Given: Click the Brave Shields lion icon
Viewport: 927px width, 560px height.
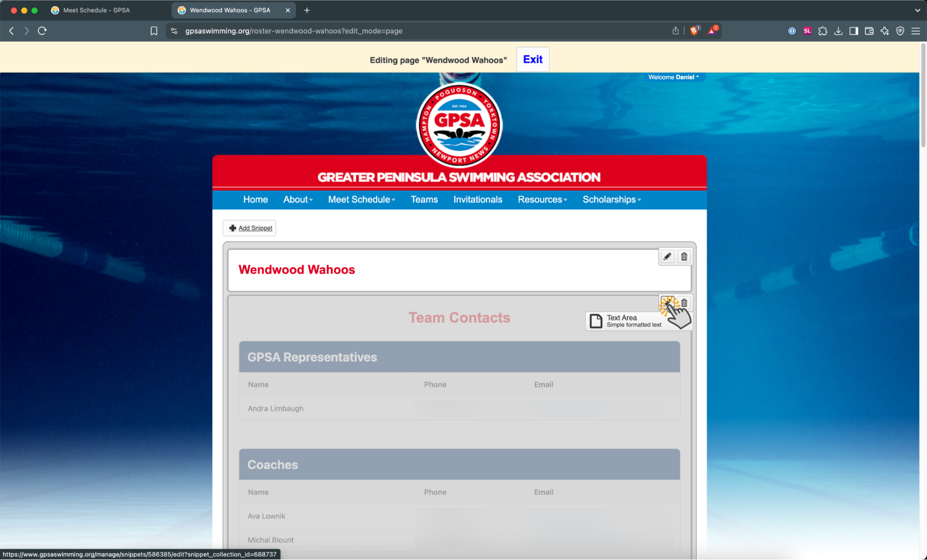Looking at the screenshot, I should click(694, 31).
